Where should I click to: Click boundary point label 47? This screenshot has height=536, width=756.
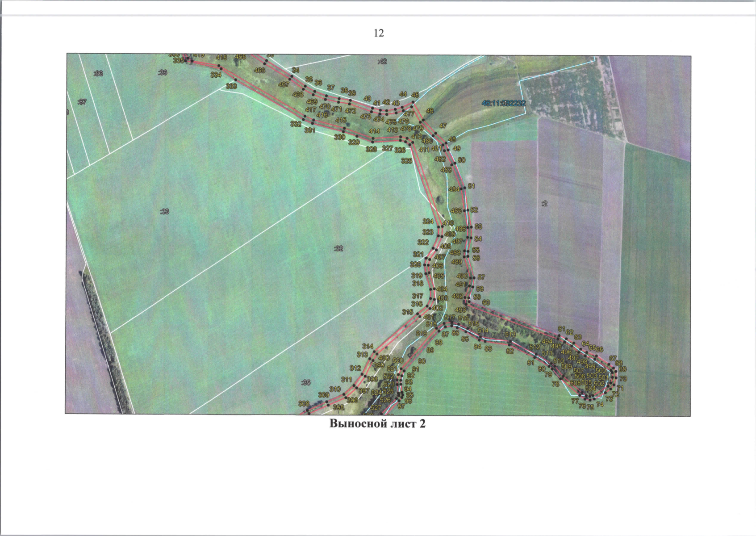443,126
